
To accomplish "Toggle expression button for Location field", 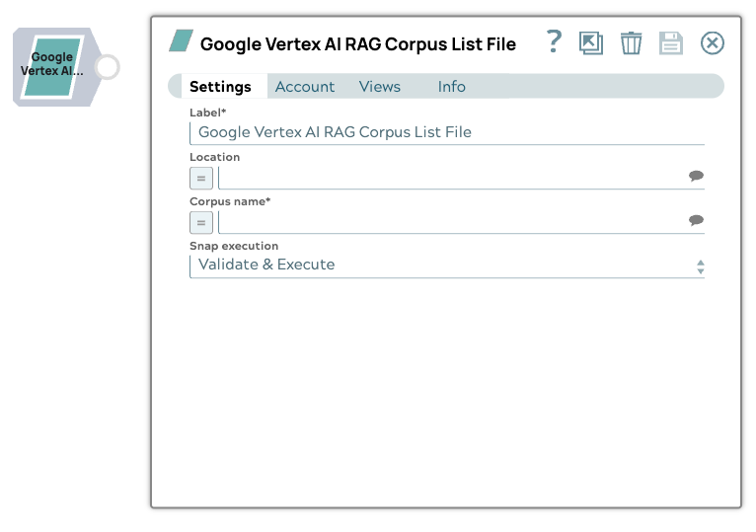I will [201, 178].
